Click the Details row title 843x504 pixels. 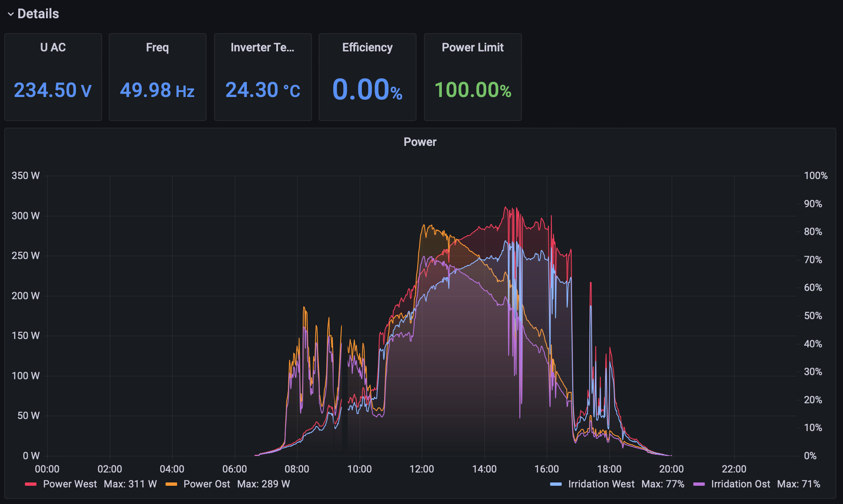pyautogui.click(x=38, y=14)
